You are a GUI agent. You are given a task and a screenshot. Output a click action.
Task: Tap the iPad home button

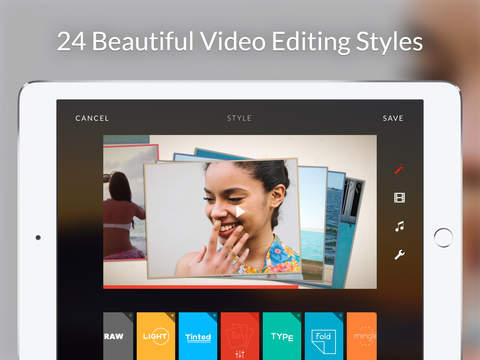point(443,237)
